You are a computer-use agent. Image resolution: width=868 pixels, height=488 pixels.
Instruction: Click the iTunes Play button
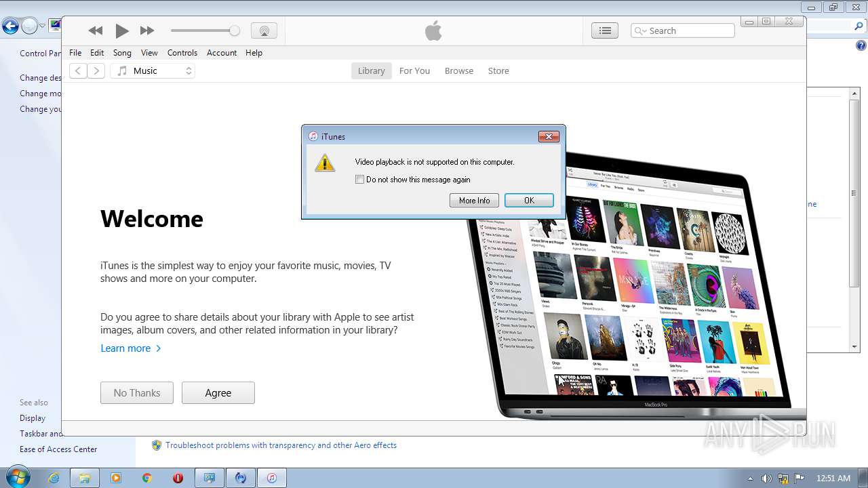(x=122, y=30)
